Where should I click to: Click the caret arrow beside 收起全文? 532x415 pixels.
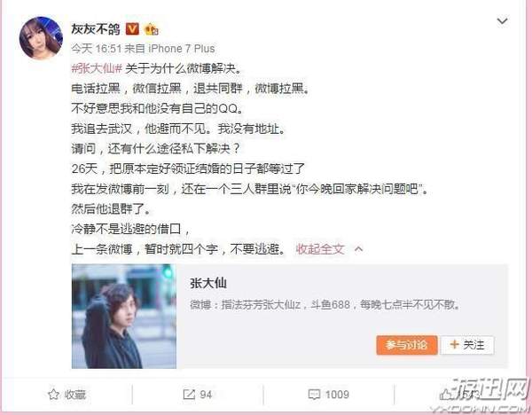coord(358,249)
